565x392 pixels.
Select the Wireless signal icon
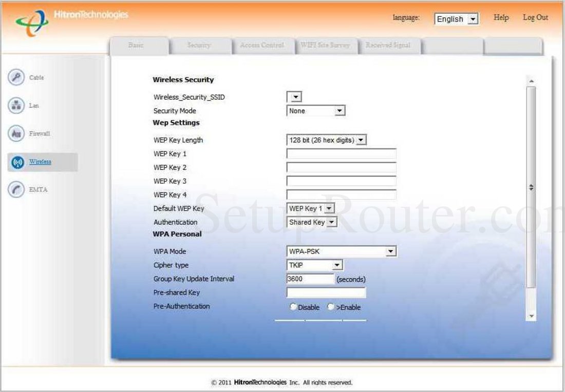click(x=16, y=162)
